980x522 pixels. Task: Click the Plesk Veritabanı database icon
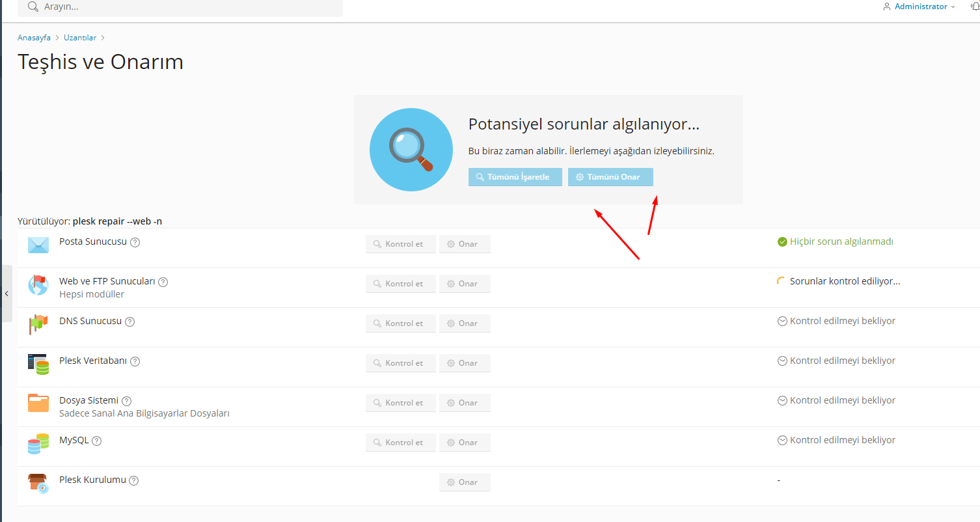[x=38, y=364]
